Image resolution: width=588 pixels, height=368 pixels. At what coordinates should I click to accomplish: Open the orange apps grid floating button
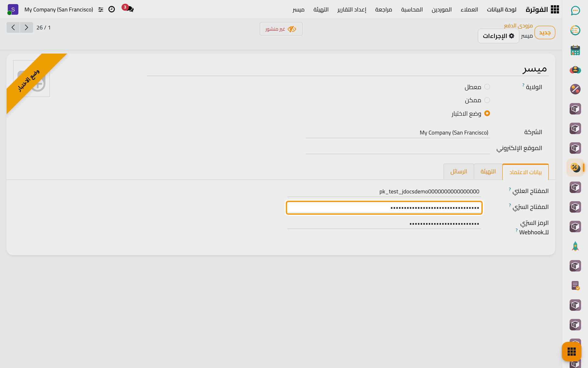click(571, 351)
